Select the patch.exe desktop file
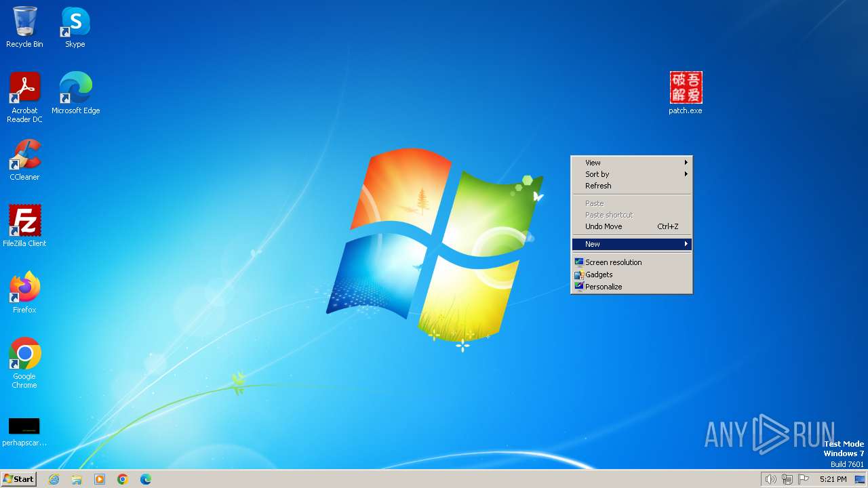 (x=686, y=94)
